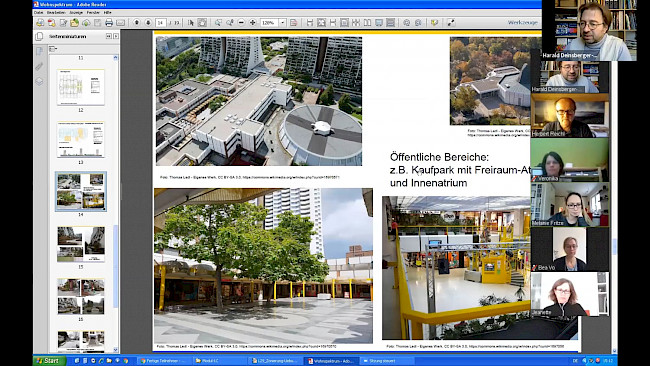650x366 pixels.
Task: Open the attachments paperclip panel
Action: (x=39, y=66)
